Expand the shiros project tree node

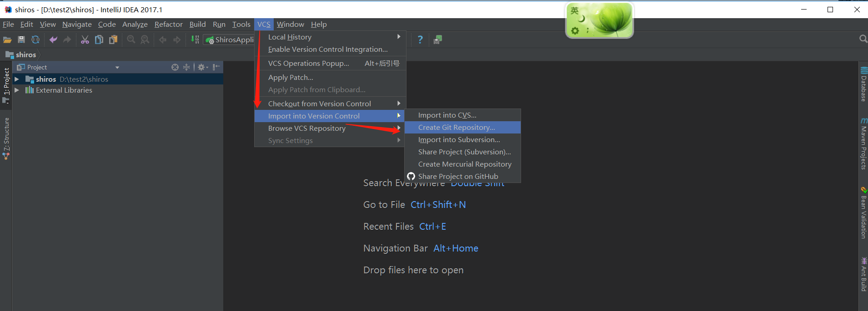click(17, 79)
